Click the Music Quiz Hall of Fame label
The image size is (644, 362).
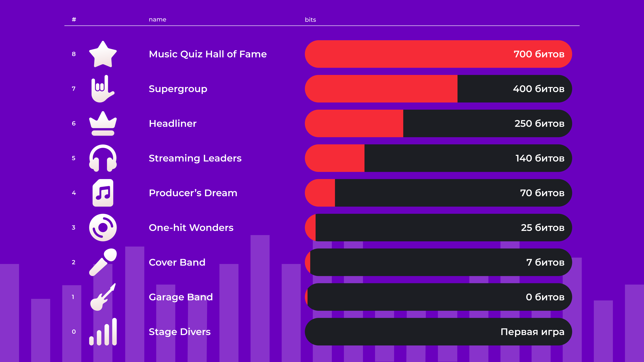[x=208, y=54]
